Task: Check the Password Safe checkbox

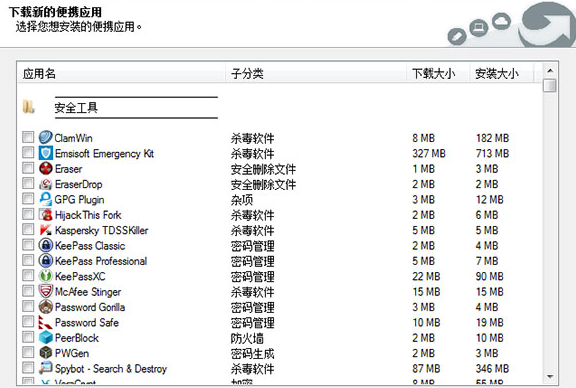Action: (x=28, y=322)
